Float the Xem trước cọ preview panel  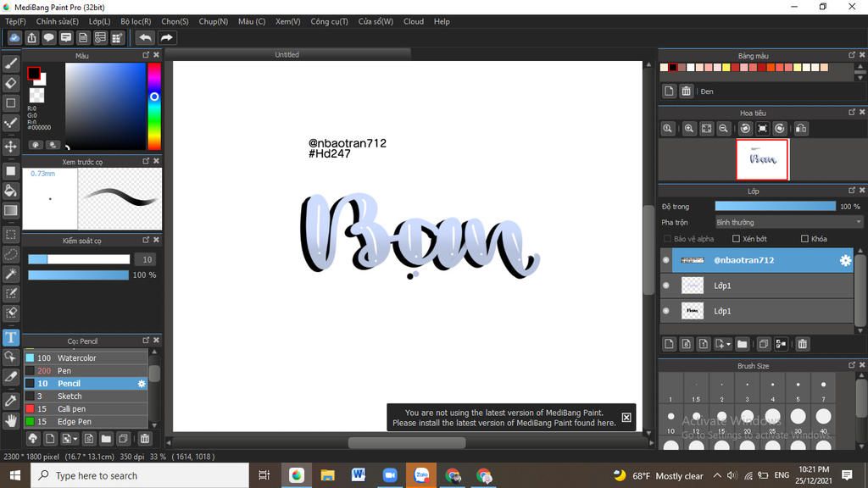coord(146,162)
